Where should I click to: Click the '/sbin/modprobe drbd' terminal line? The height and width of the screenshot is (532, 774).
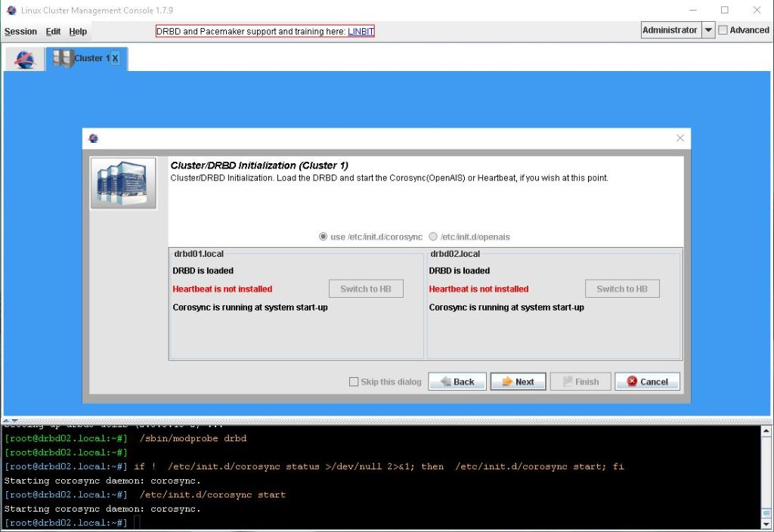click(x=125, y=438)
